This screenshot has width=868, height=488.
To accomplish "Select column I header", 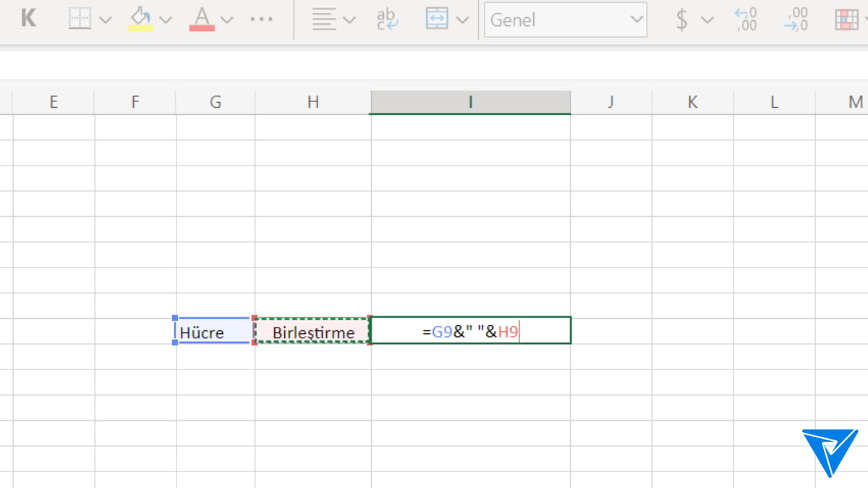I will [x=470, y=102].
